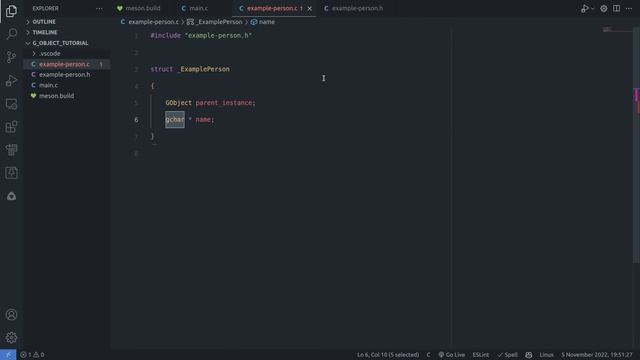Open the Accounts menu icon
This screenshot has height=360, width=640.
coord(11,315)
